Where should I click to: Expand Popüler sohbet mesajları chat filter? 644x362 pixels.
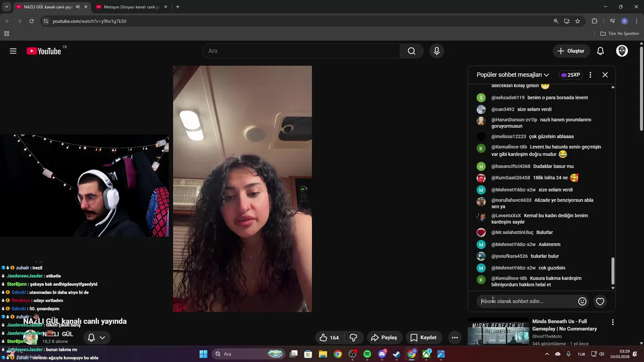[513, 74]
